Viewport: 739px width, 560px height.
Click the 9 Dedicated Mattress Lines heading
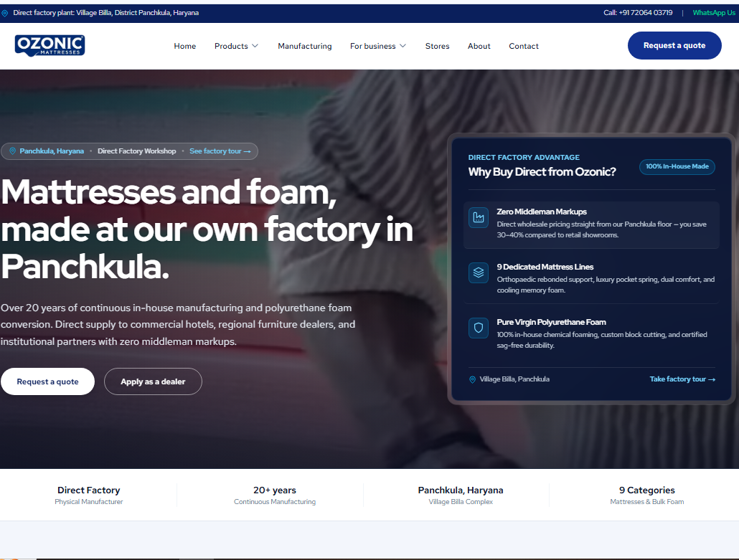click(x=545, y=267)
